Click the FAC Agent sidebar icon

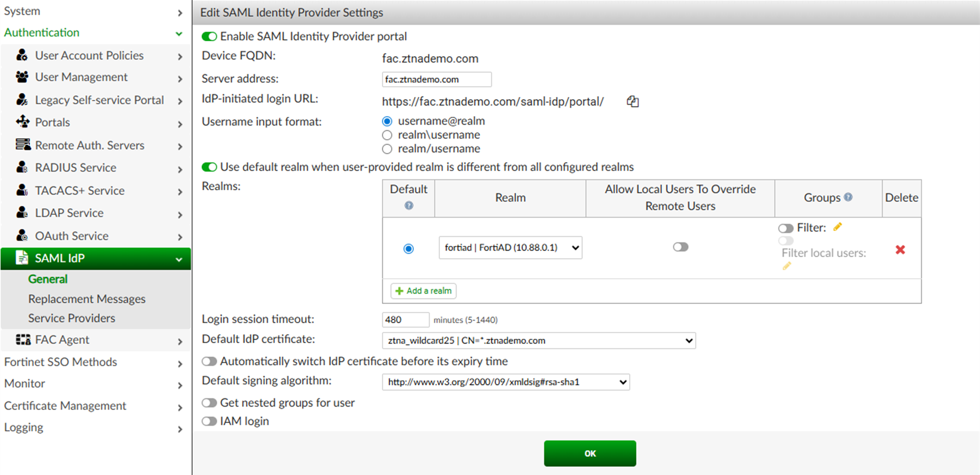23,340
